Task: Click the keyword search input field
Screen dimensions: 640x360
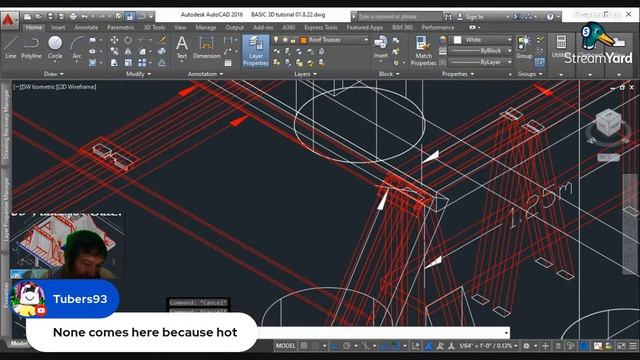Action: (x=399, y=17)
